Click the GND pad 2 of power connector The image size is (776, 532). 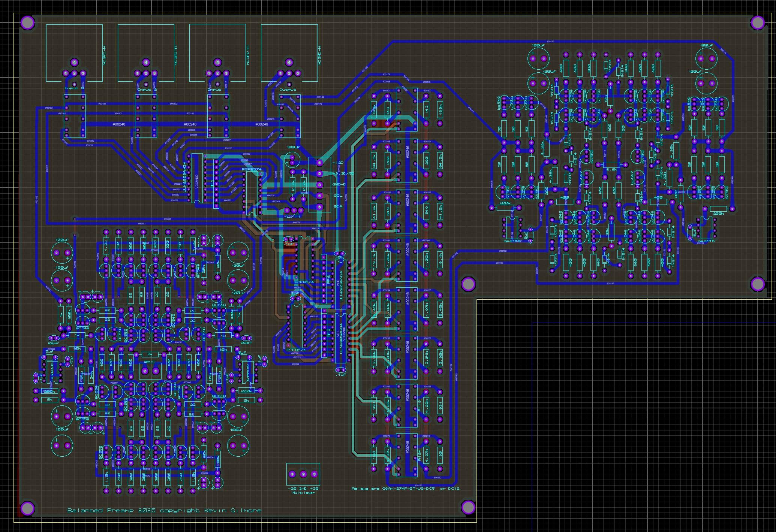[303, 474]
